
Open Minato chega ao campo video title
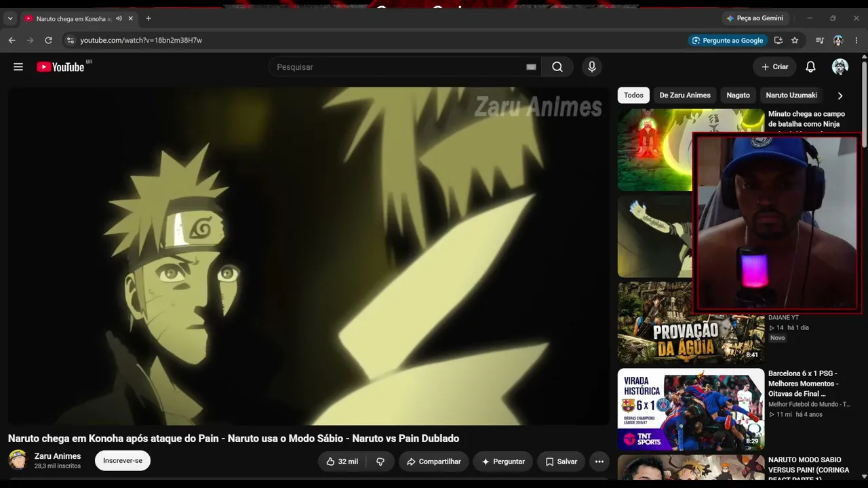click(806, 119)
